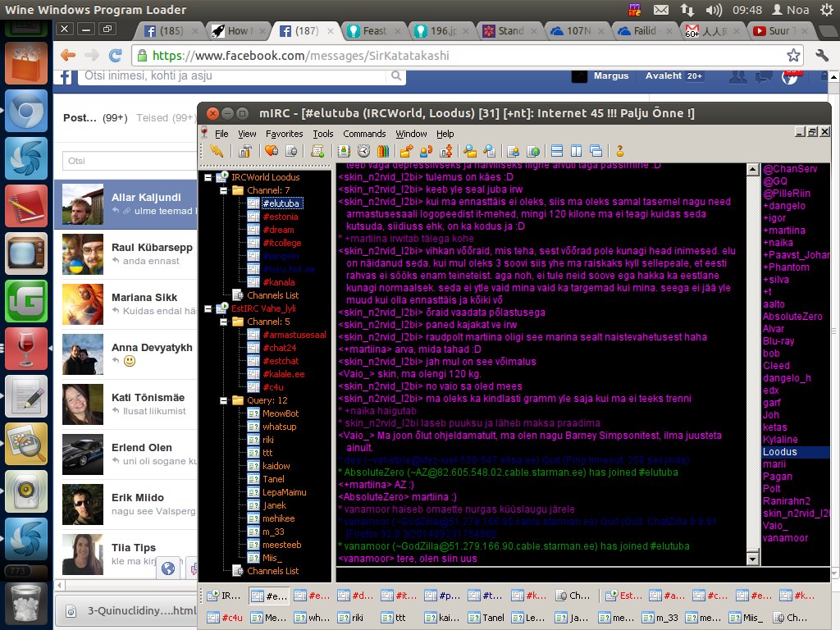Tile mIRC windows horizontally
840x630 pixels.
(x=557, y=152)
